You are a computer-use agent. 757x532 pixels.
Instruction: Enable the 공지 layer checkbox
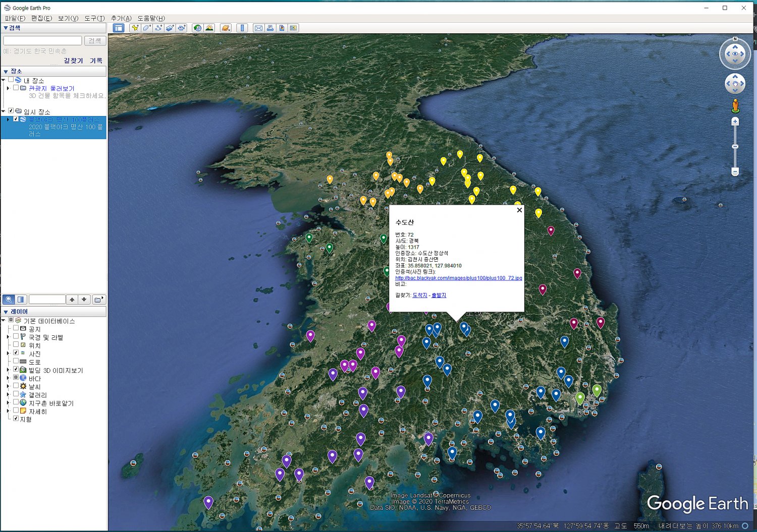point(16,328)
